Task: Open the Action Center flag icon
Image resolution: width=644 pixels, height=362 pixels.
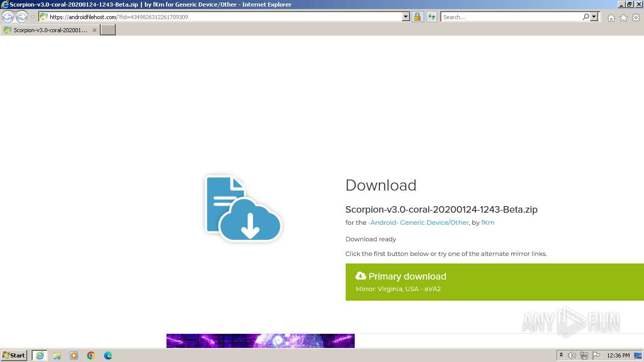Action: pyautogui.click(x=596, y=355)
